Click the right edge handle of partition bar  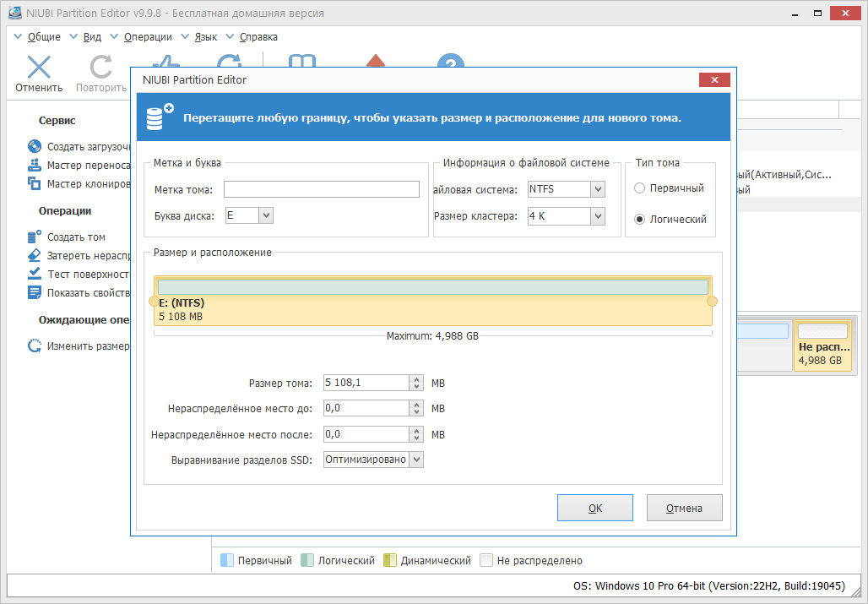[713, 302]
